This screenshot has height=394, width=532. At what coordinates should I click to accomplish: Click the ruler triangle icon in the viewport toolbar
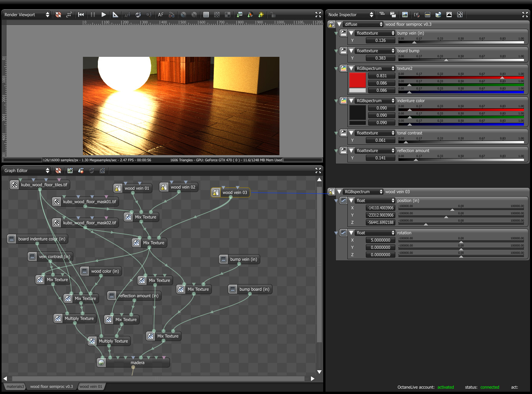(115, 15)
